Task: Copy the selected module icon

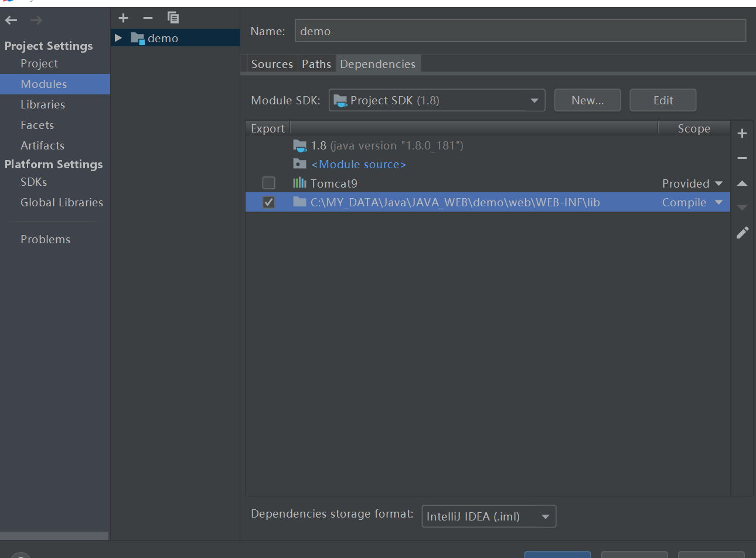Action: 173,18
